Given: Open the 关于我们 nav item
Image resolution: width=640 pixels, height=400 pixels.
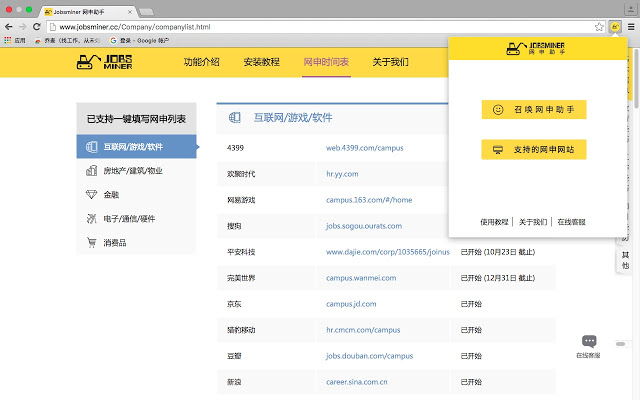Looking at the screenshot, I should (x=391, y=62).
